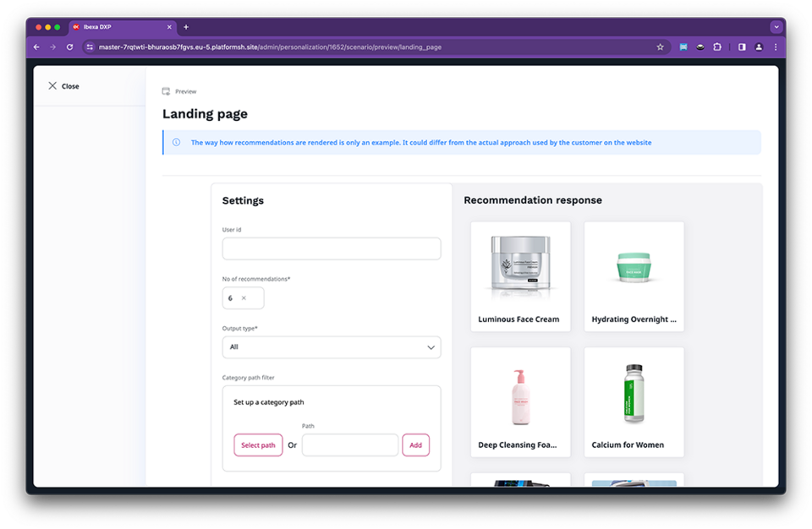
Task: Open the Deep Cleansing Foa... product card
Action: click(x=520, y=402)
